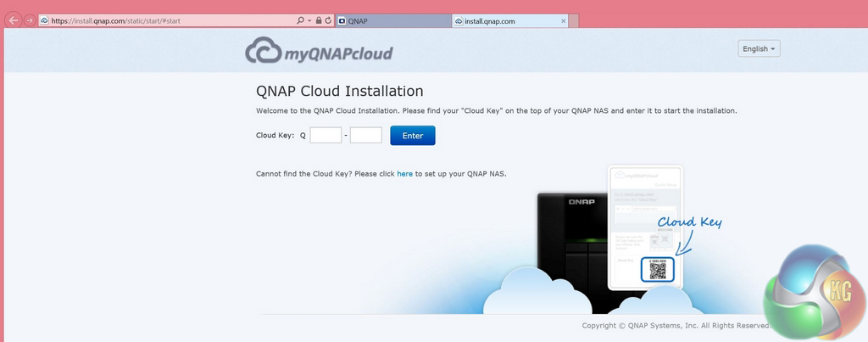
Task: Click the QNAP tab favicon
Action: 342,21
